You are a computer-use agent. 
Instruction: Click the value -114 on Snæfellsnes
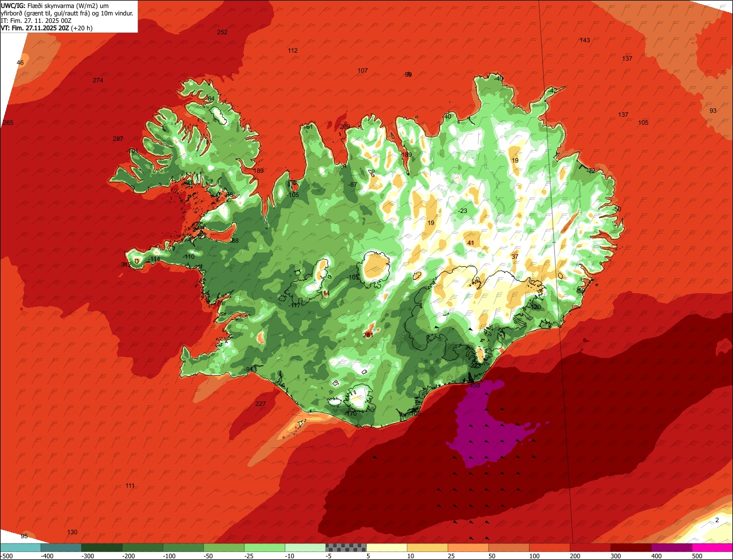pyautogui.click(x=155, y=259)
